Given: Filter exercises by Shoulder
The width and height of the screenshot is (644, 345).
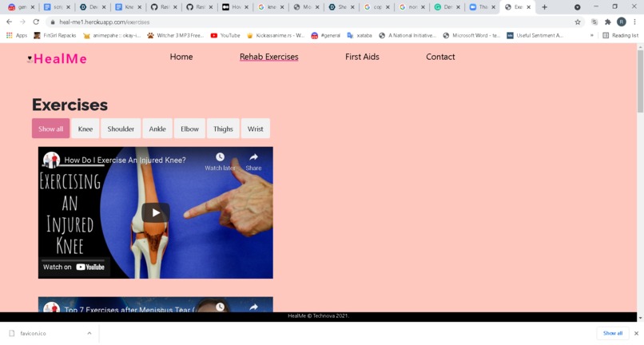Looking at the screenshot, I should coord(121,129).
